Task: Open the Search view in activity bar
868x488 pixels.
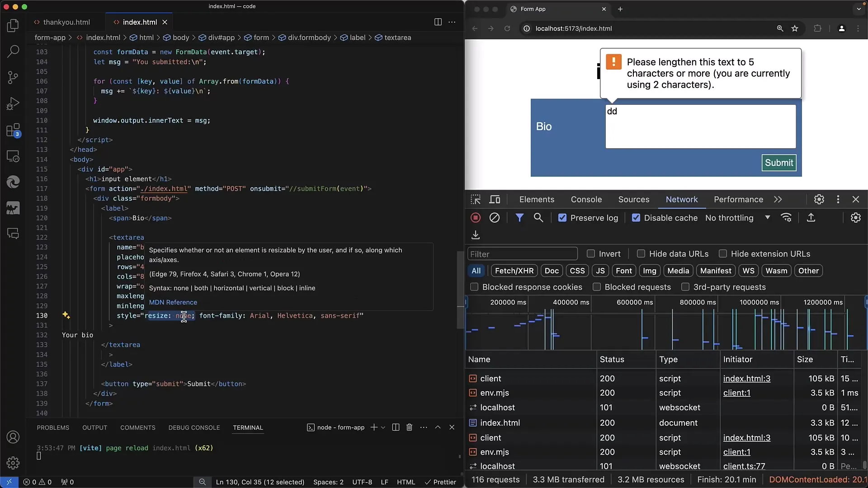Action: tap(13, 52)
